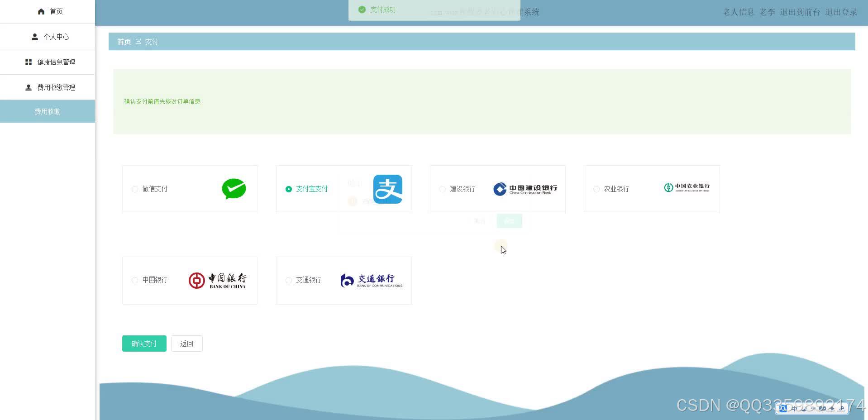Screen dimensions: 868x420
Task: Open 个人中心 menu item
Action: (48, 37)
